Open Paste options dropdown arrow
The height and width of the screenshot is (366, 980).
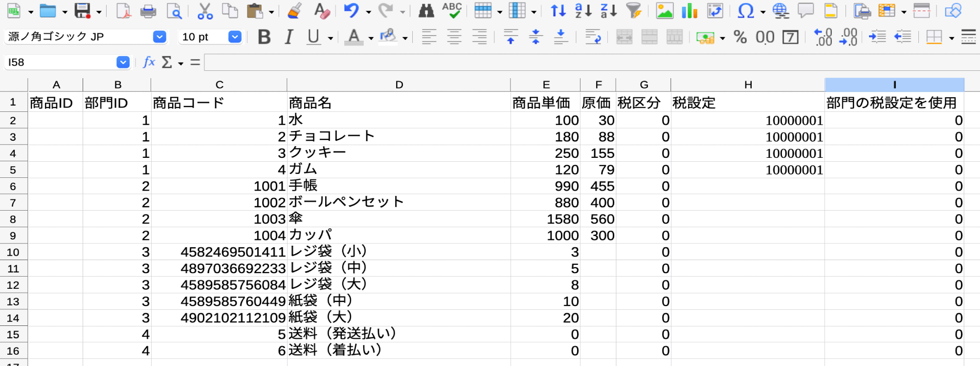271,12
